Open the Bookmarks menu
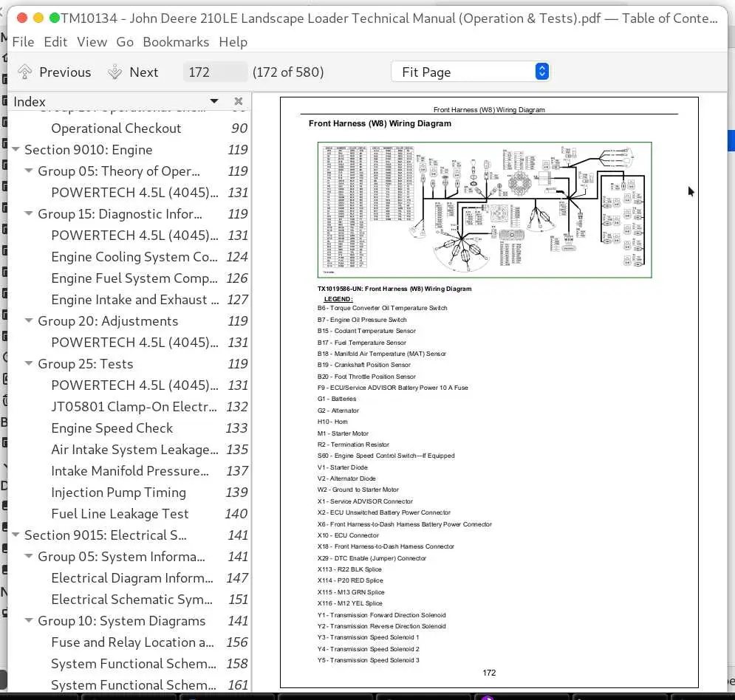This screenshot has width=735, height=700. tap(176, 42)
